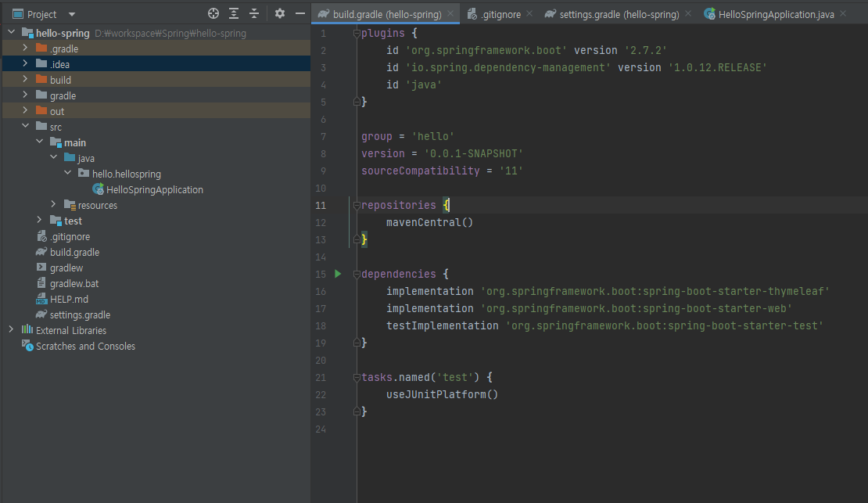Screen dimensions: 868x503
Task: Select the orange build folder icon
Action: coord(41,79)
